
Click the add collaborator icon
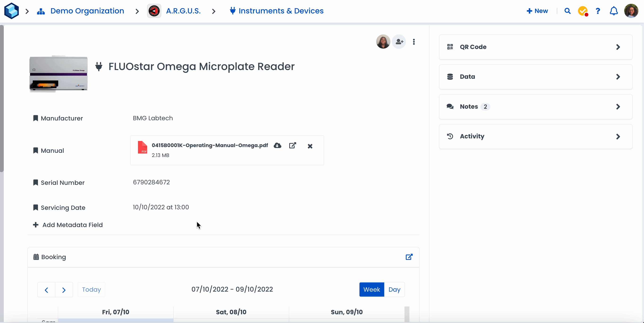coord(399,41)
